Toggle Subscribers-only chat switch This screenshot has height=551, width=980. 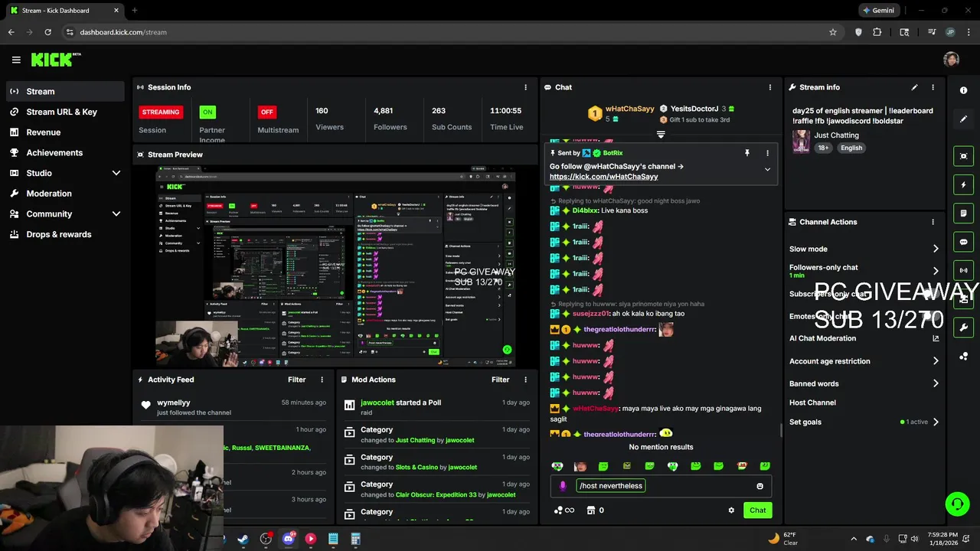pos(930,294)
